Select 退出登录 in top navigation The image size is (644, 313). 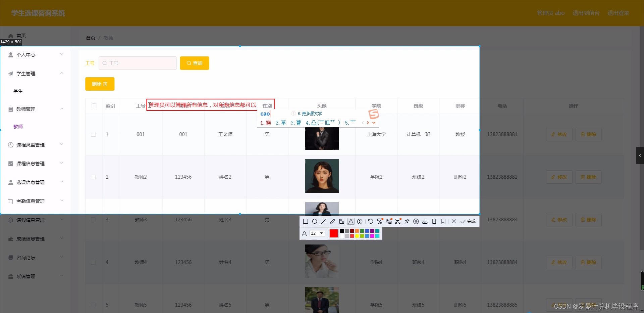point(618,13)
